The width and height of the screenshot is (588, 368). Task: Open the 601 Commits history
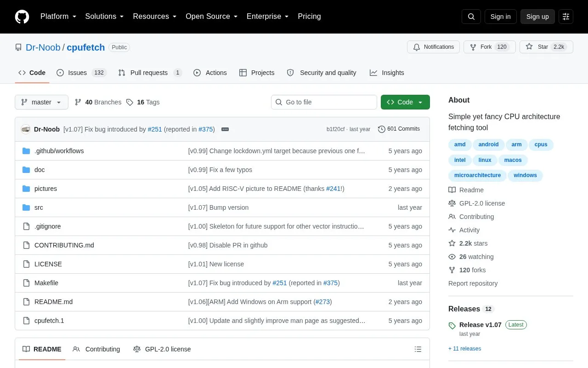[399, 129]
